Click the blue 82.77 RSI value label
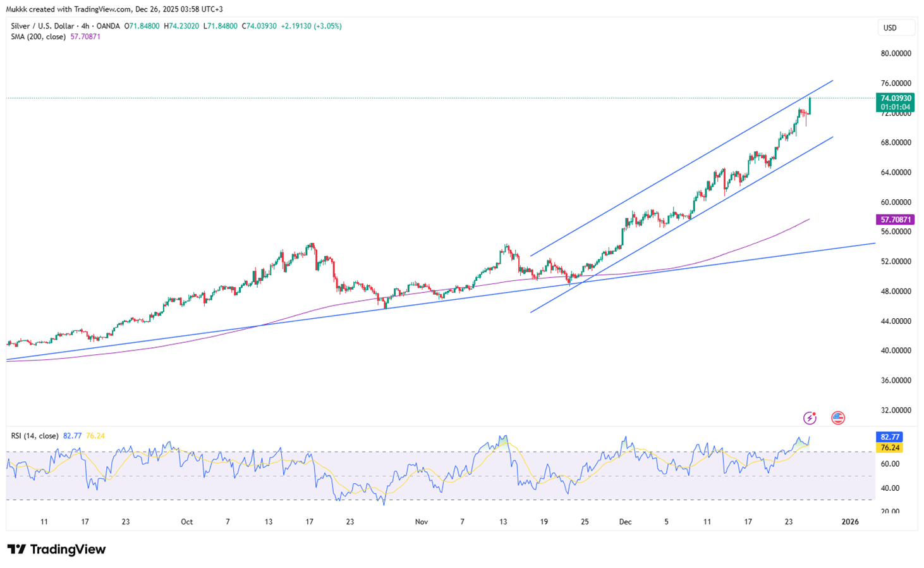 tap(889, 437)
